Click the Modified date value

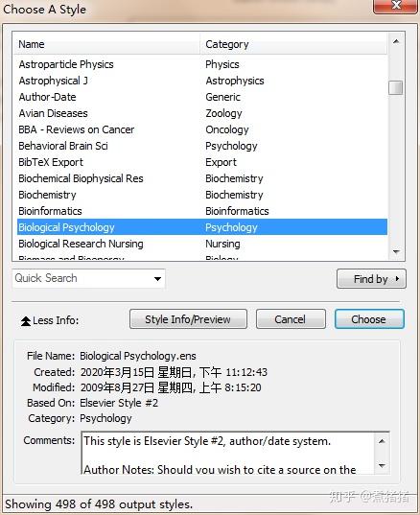click(x=171, y=387)
